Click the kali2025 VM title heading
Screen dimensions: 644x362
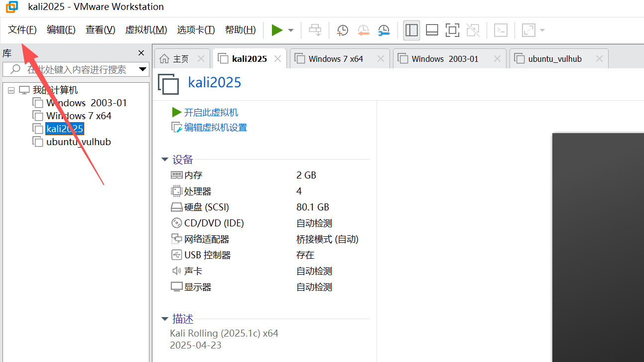[x=215, y=82]
